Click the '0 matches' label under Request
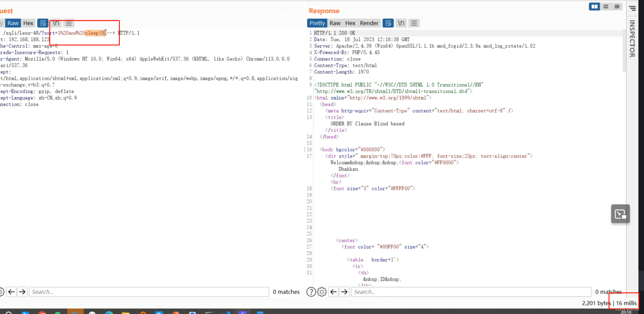This screenshot has height=314, width=644. coord(286,292)
